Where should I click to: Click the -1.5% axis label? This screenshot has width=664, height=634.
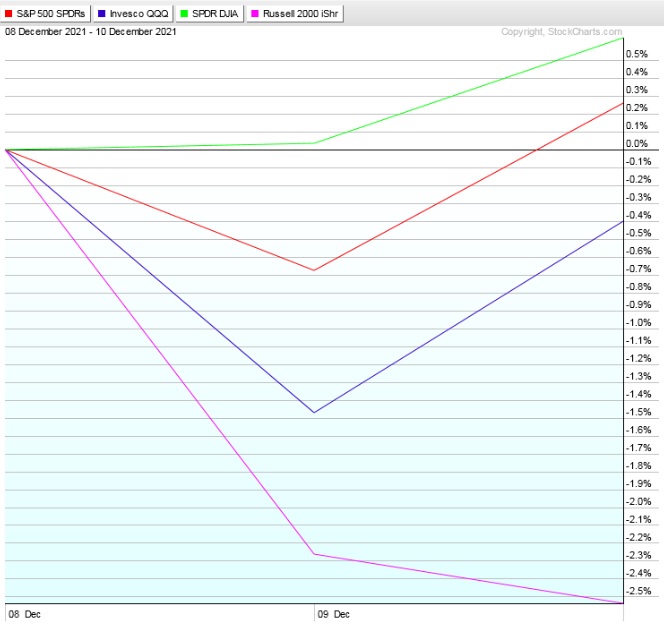[639, 412]
